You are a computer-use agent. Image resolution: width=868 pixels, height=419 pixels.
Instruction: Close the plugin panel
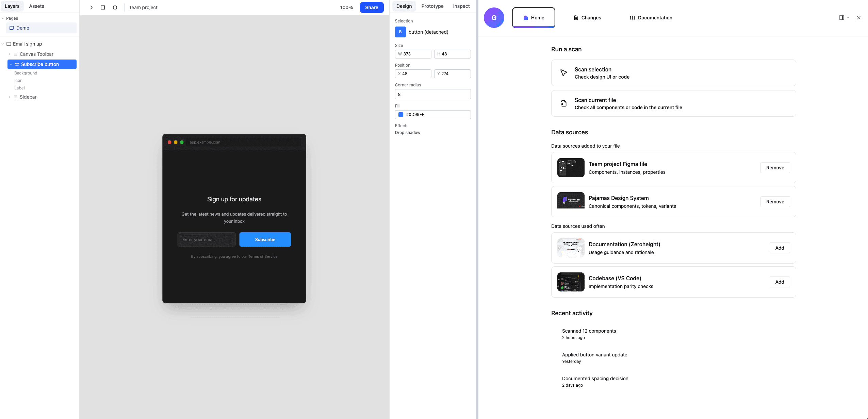pos(858,18)
